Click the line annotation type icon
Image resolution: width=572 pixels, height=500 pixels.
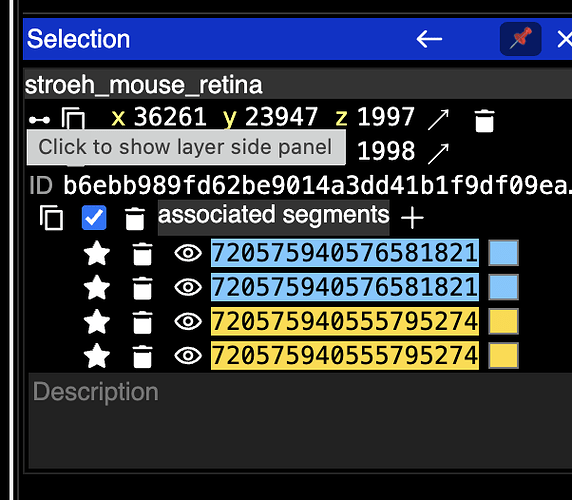pyautogui.click(x=39, y=120)
